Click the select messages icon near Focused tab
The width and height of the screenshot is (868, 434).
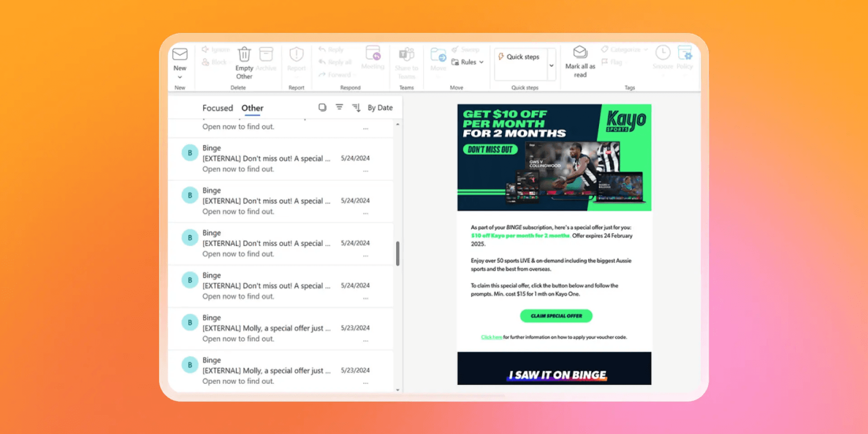[322, 107]
